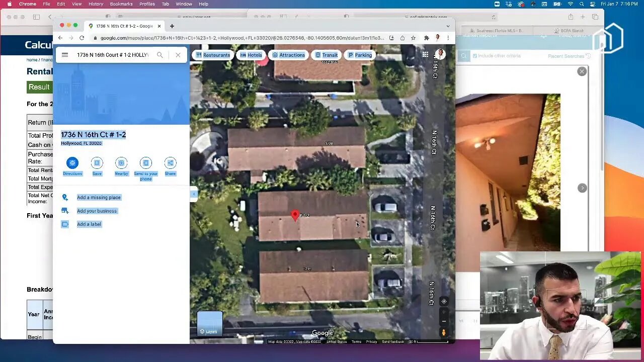Viewport: 644px width, 362px height.
Task: Go to next MLS photo
Action: point(582,188)
